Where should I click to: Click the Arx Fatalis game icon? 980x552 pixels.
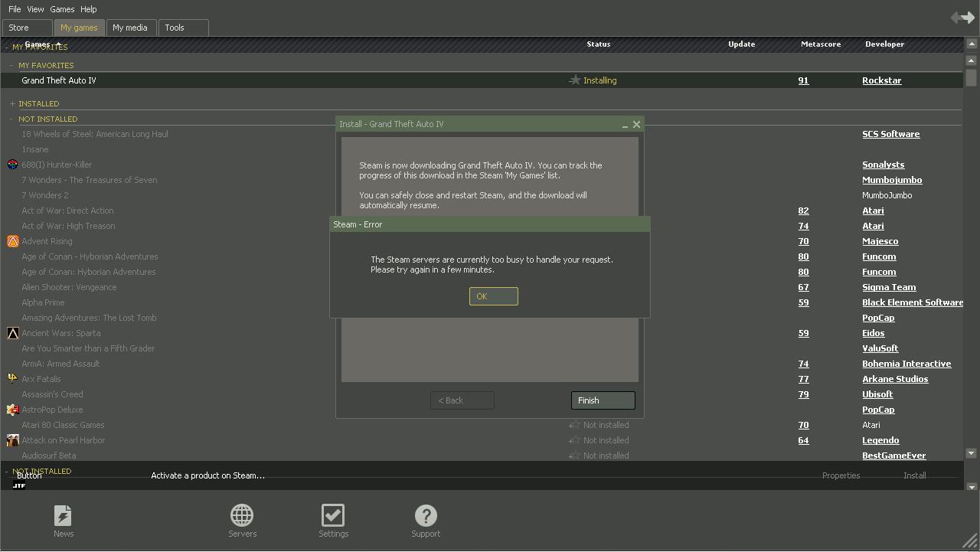pos(12,378)
